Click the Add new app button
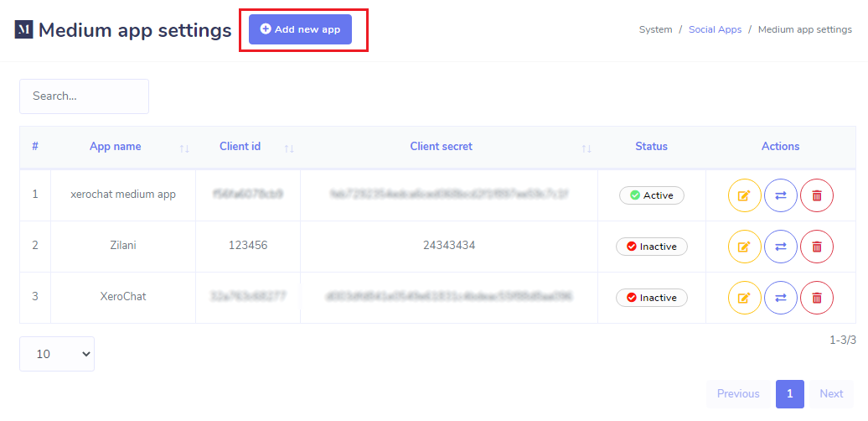 [300, 29]
